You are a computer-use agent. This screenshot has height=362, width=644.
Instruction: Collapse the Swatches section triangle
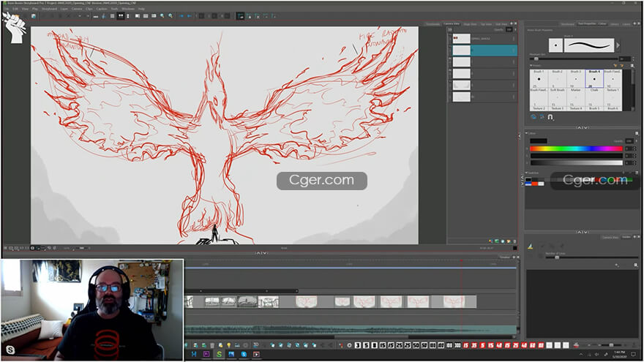tap(527, 173)
